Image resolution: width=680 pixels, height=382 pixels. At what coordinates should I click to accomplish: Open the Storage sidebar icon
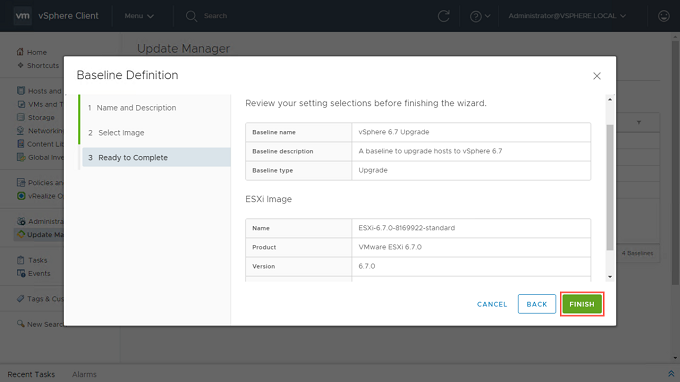[x=21, y=117]
